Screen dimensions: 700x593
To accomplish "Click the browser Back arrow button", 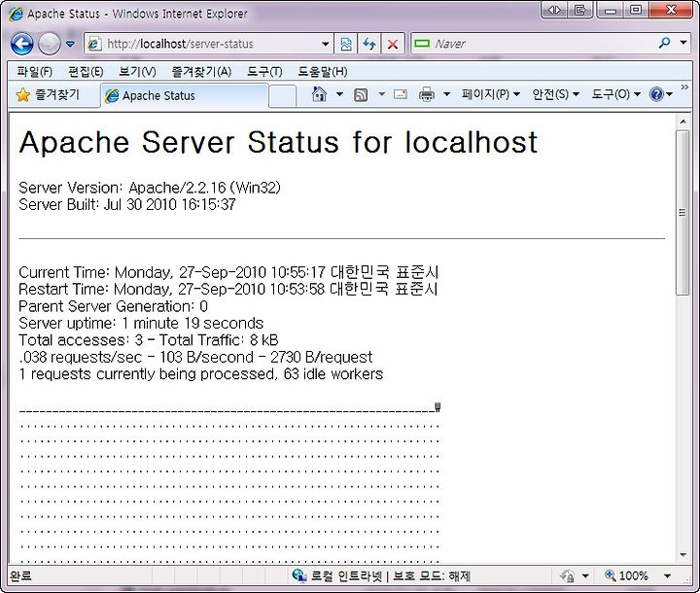I will [x=21, y=44].
